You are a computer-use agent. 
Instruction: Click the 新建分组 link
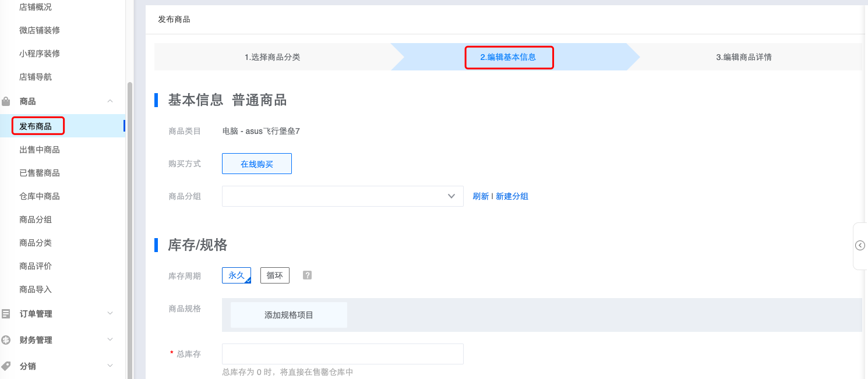(x=512, y=196)
